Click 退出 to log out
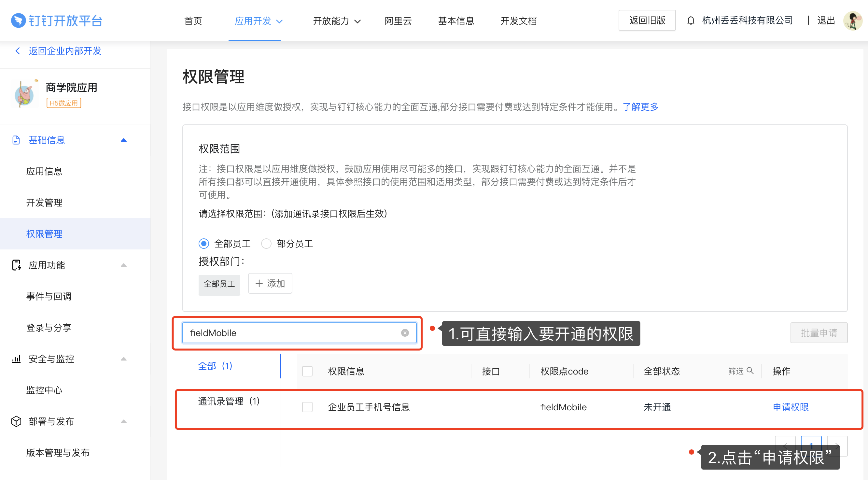Screen dimensions: 868x480 (x=826, y=21)
